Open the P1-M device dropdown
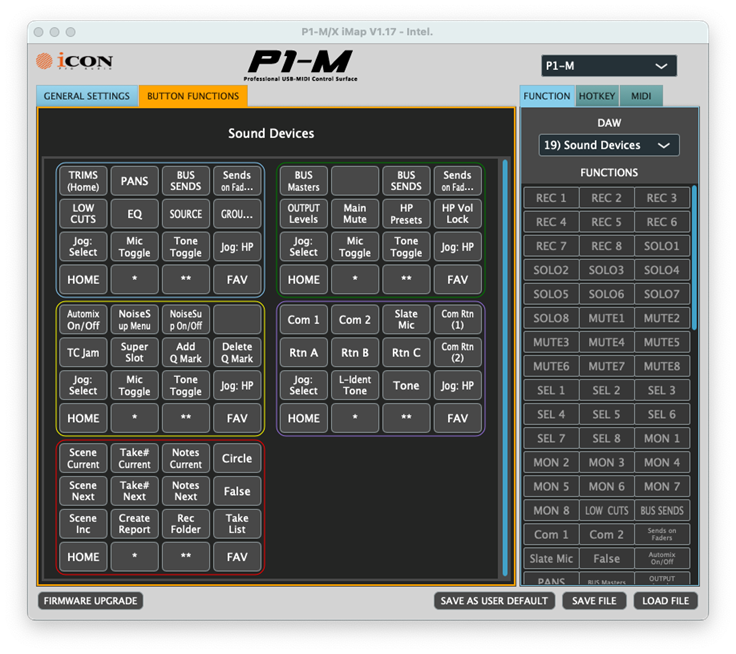Image resolution: width=736 pixels, height=654 pixels. coord(608,66)
